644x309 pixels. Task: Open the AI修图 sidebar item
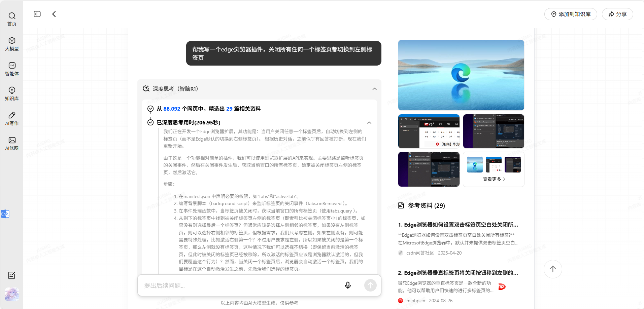(12, 144)
